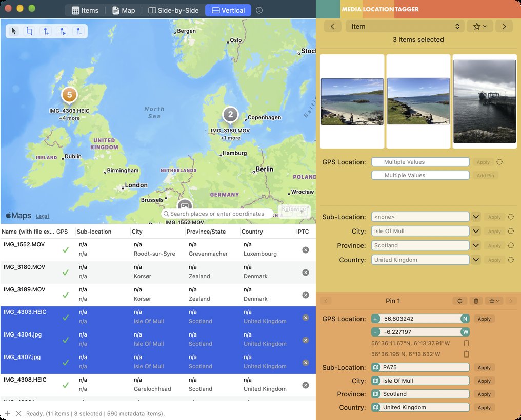Open the Item selector popup
Screen dimensions: 521x420
click(405, 26)
